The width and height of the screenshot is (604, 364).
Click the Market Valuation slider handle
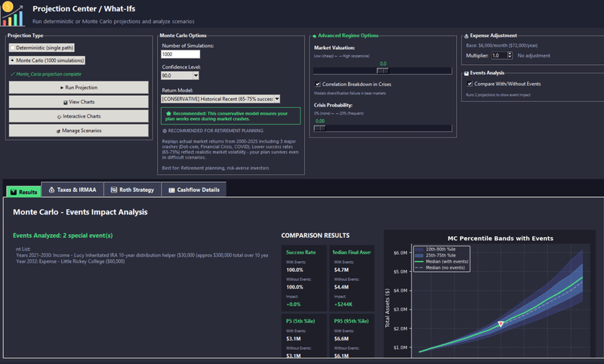tap(382, 70)
